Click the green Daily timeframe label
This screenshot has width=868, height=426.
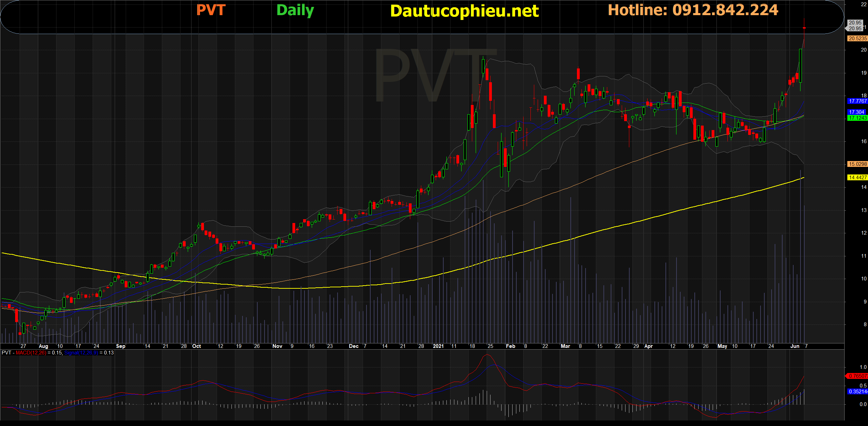pyautogui.click(x=295, y=10)
